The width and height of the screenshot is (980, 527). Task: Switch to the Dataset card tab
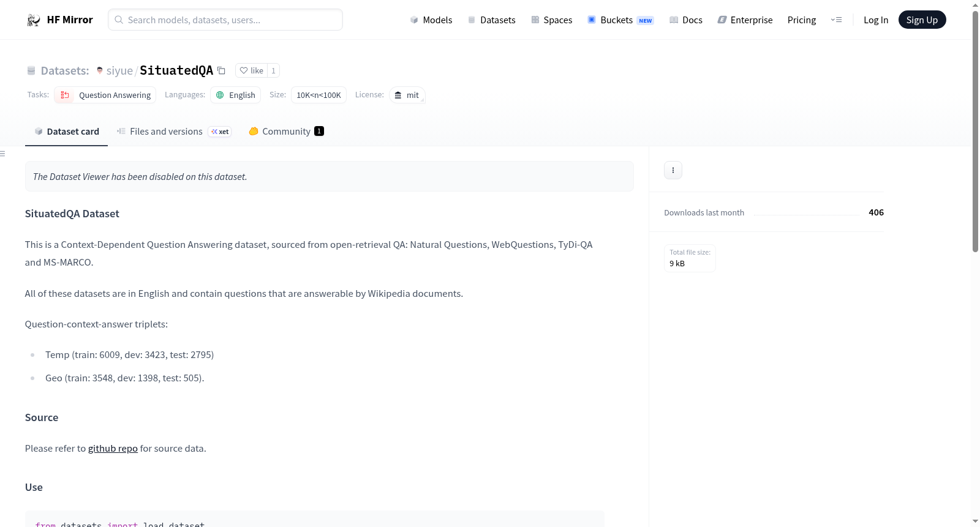coord(66,131)
